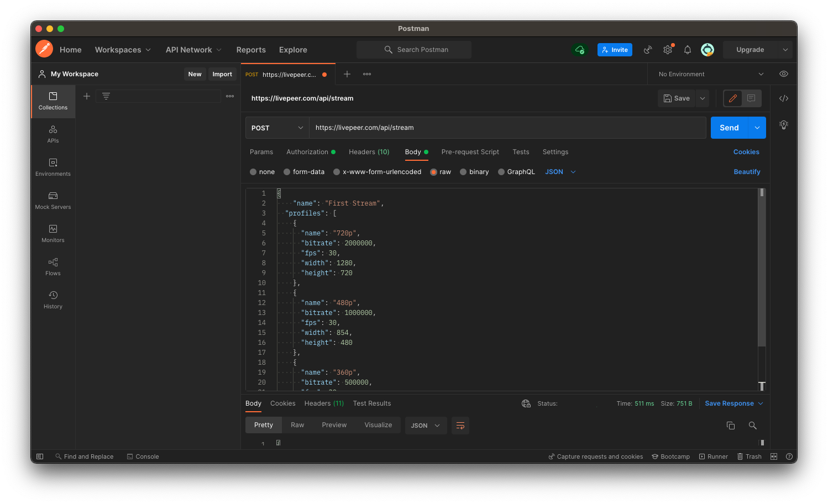The width and height of the screenshot is (828, 504).
Task: Copy response using the copy icon
Action: pyautogui.click(x=730, y=426)
